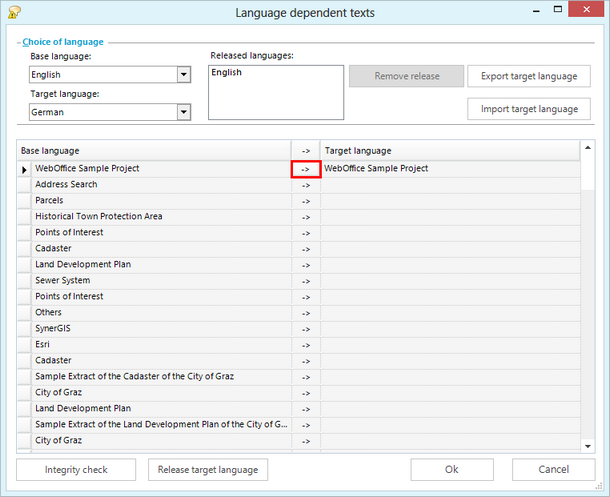Open the Base language dropdown
Viewport: 610px width, 497px height.
(184, 74)
